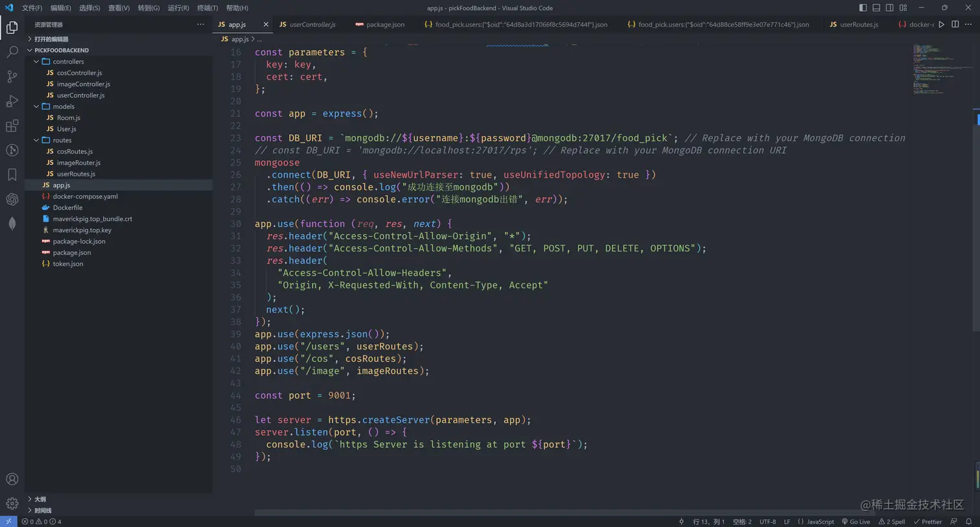Open the Manage gear icon

tap(12, 504)
